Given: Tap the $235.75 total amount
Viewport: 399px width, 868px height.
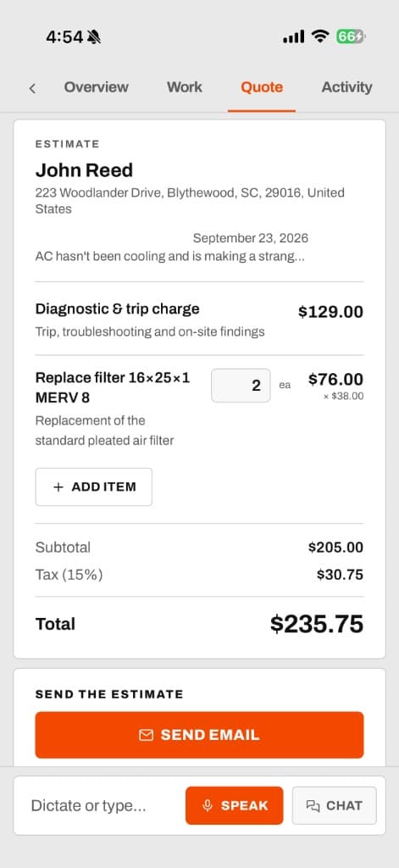Looking at the screenshot, I should [x=317, y=624].
